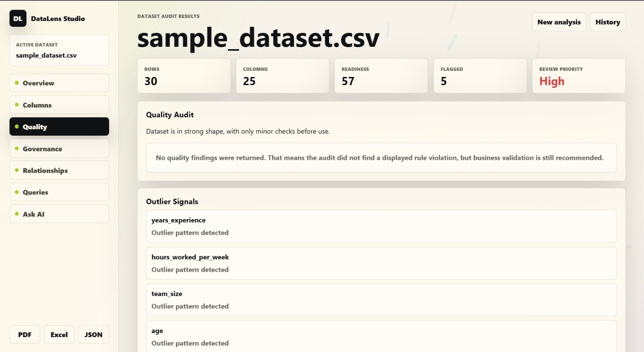The image size is (644, 352).
Task: Open the Overview section
Action: (59, 83)
